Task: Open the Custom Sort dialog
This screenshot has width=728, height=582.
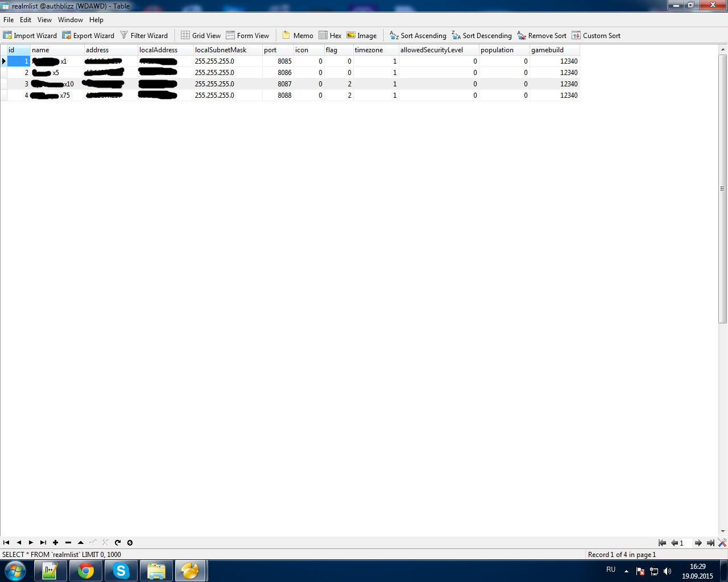Action: point(596,35)
